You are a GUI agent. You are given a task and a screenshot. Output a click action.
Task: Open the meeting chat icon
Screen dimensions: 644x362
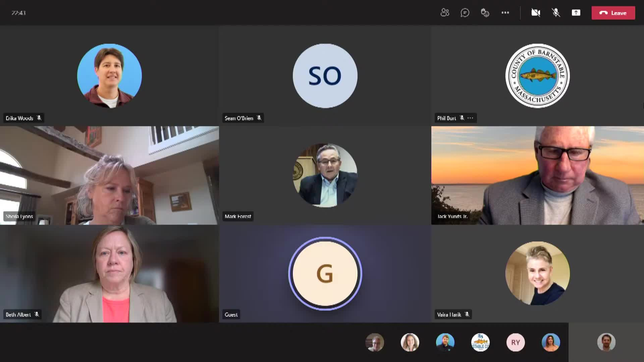[465, 13]
